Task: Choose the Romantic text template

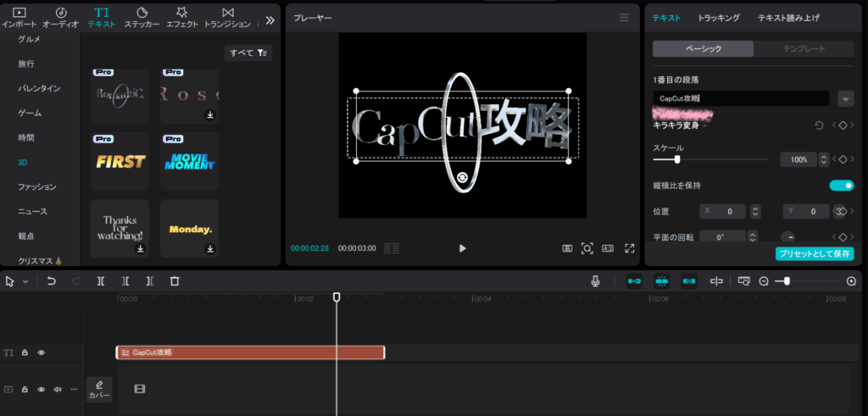Action: click(120, 96)
